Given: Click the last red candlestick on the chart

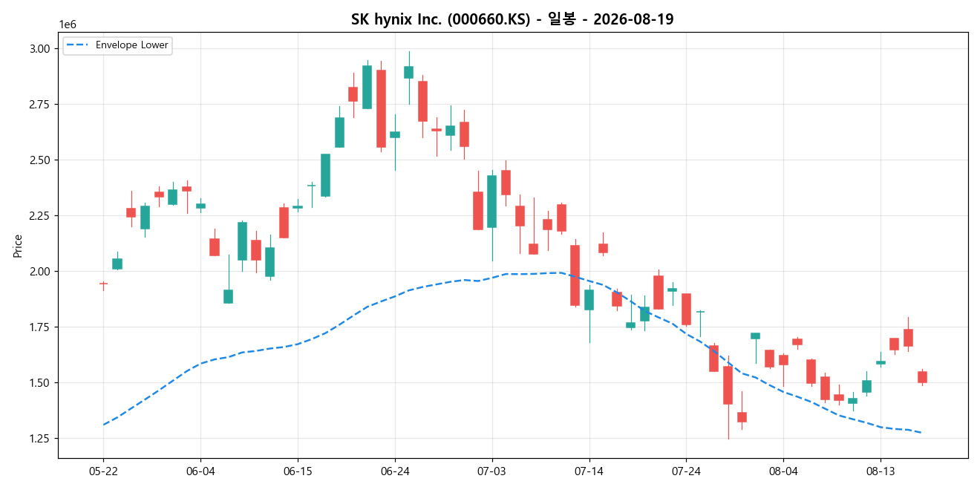Looking at the screenshot, I should click(922, 377).
